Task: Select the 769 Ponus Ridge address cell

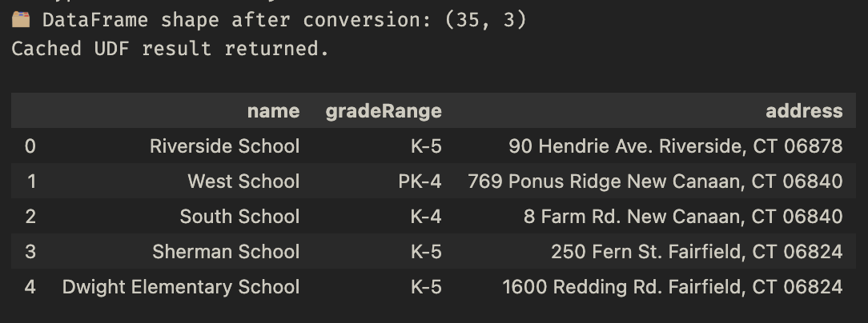Action: pyautogui.click(x=655, y=181)
